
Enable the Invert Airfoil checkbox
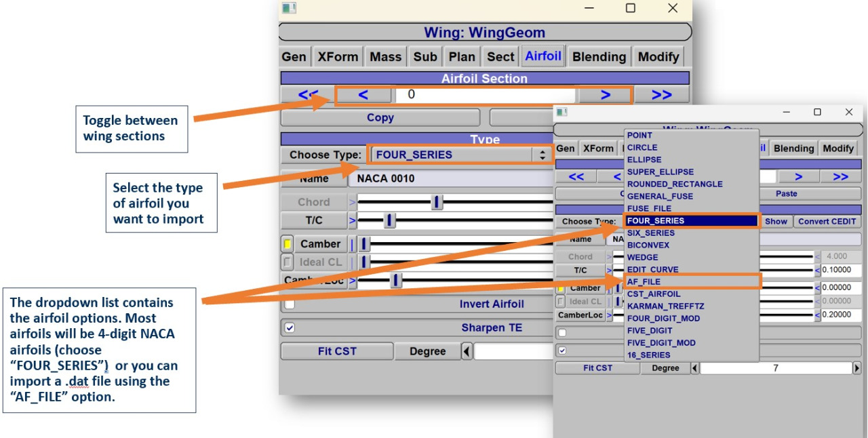[x=290, y=304]
